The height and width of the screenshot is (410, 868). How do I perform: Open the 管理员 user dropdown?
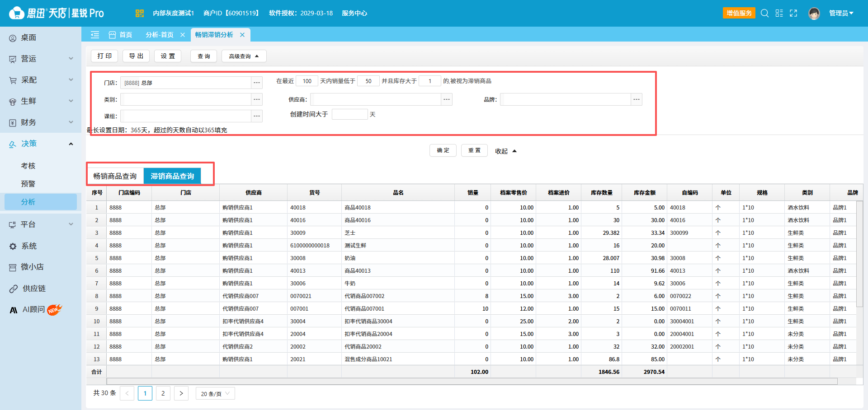tap(841, 13)
